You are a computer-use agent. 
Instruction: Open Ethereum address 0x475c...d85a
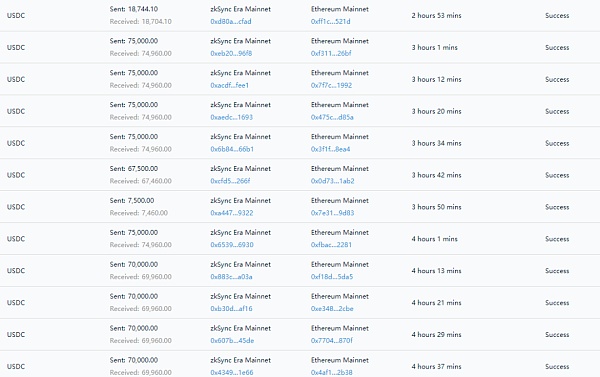tap(332, 117)
